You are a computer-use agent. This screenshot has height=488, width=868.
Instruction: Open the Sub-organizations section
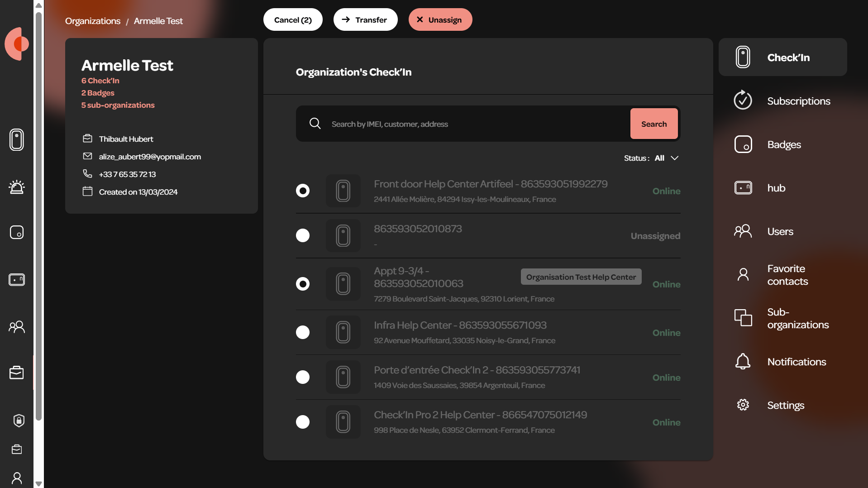783,318
